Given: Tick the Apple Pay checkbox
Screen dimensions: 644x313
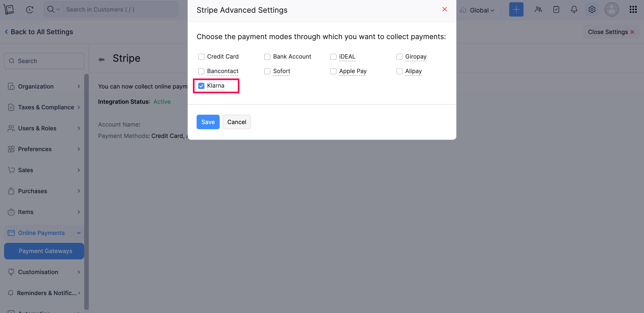Looking at the screenshot, I should coord(333,71).
